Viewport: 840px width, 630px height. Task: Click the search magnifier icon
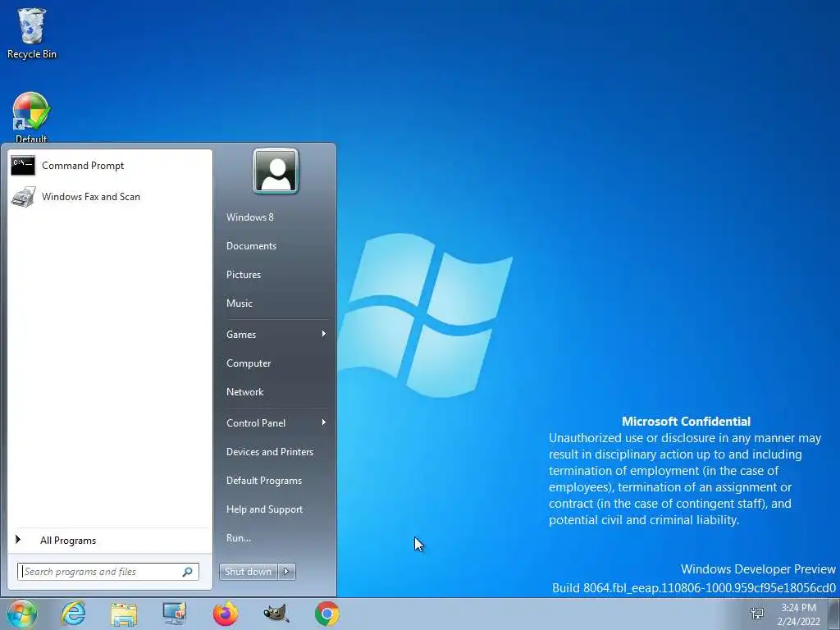coord(188,572)
